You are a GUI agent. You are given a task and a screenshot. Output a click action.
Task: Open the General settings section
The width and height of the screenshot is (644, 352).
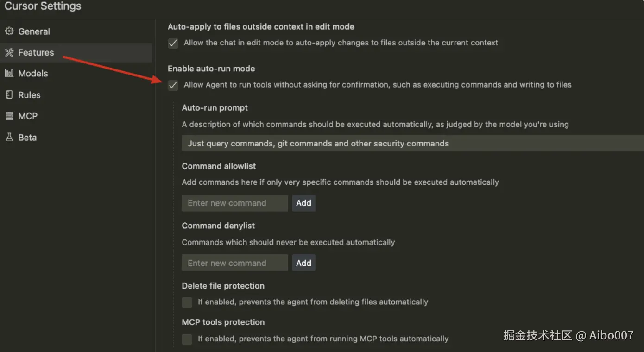coord(34,31)
